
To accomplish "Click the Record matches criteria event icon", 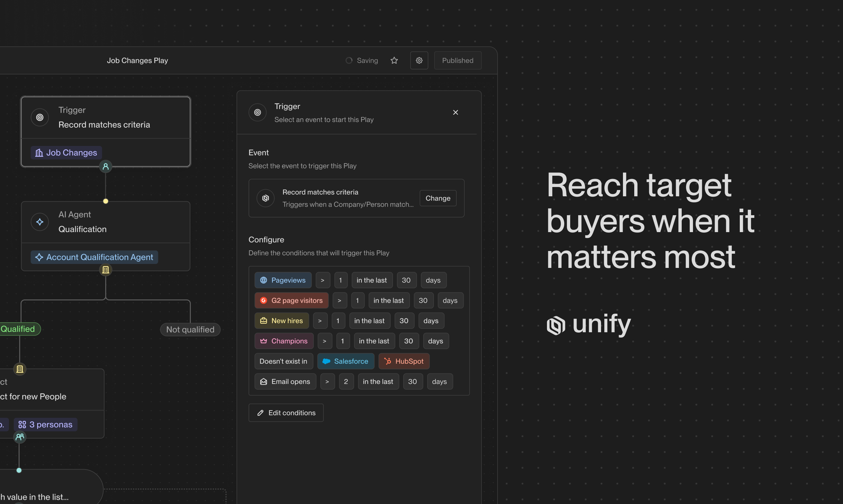I will tap(266, 198).
